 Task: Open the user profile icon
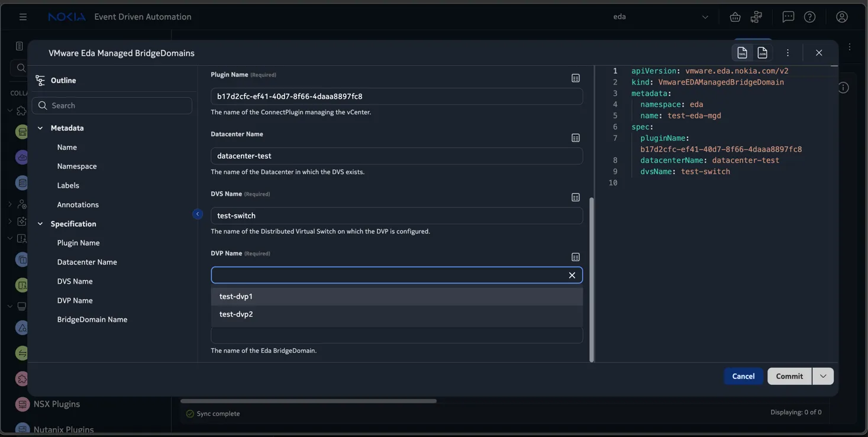click(x=842, y=17)
